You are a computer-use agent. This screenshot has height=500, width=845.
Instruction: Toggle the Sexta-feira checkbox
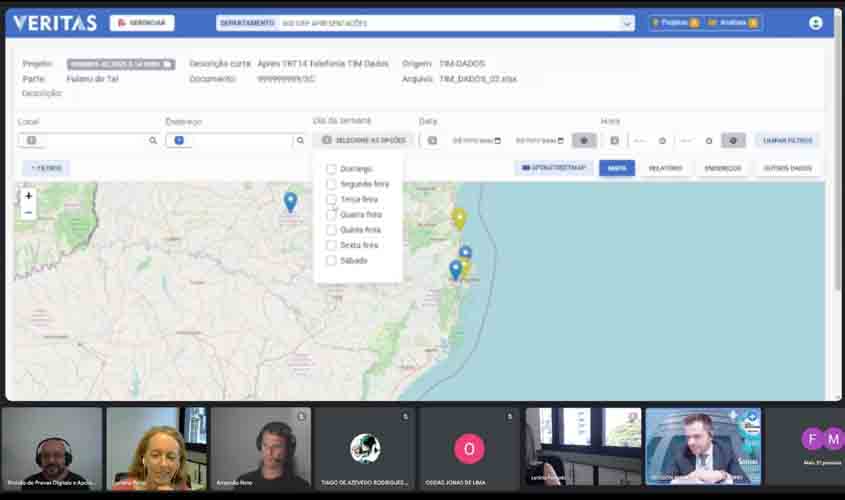coord(331,245)
